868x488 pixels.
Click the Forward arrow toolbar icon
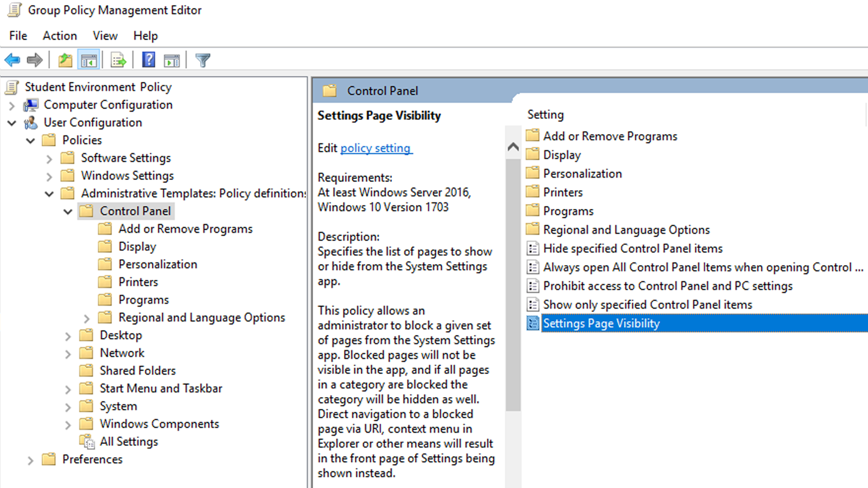[x=34, y=60]
